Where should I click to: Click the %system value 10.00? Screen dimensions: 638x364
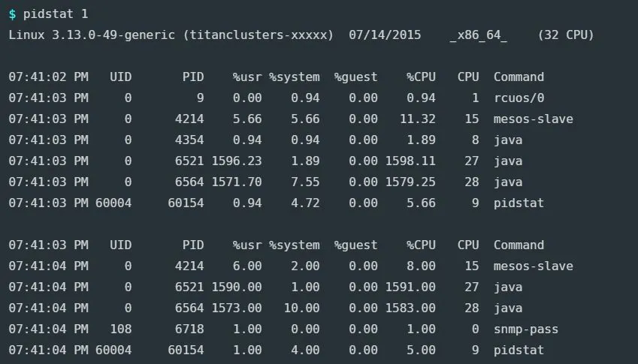coord(302,308)
